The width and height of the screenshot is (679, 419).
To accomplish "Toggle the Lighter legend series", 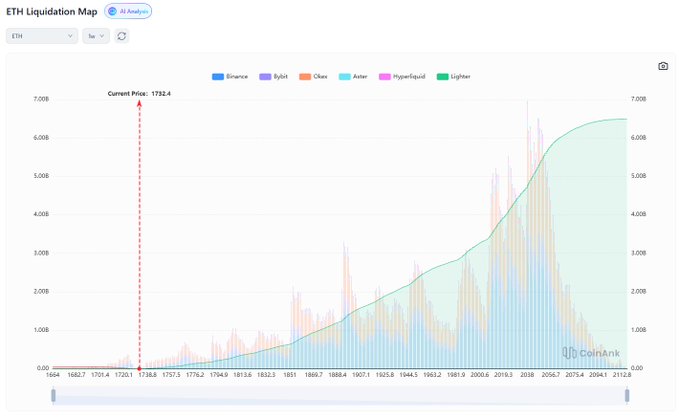I will coord(454,77).
